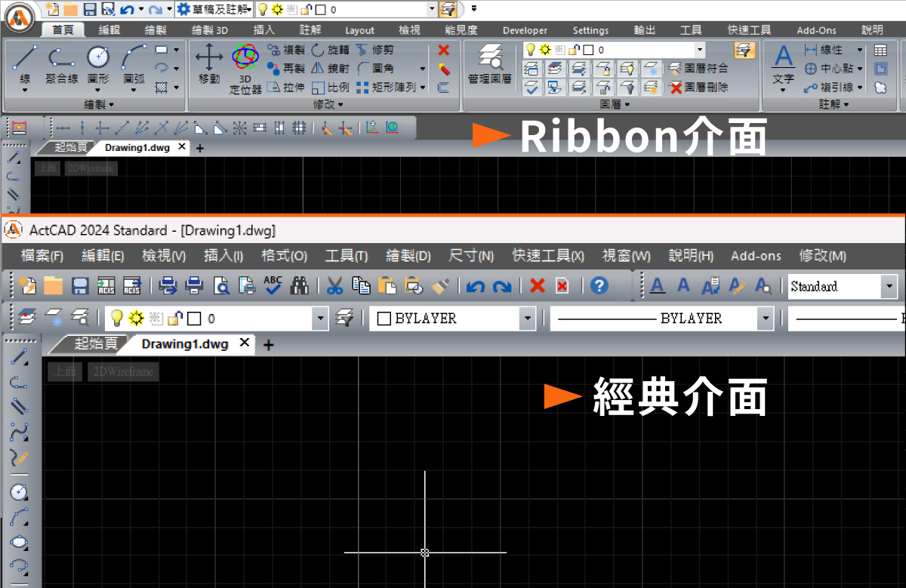Open Find with the binoculars icon
The width and height of the screenshot is (906, 588).
[300, 285]
